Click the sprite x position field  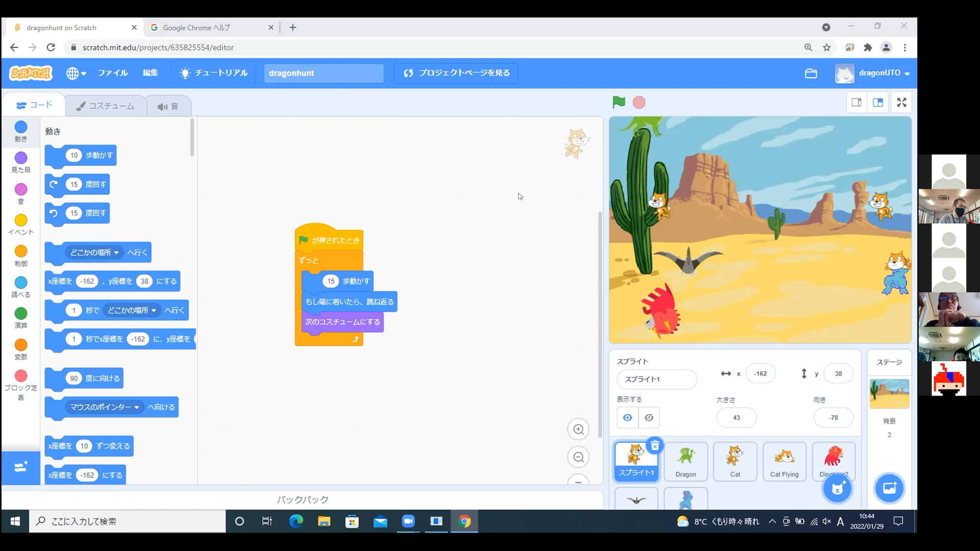pos(760,374)
